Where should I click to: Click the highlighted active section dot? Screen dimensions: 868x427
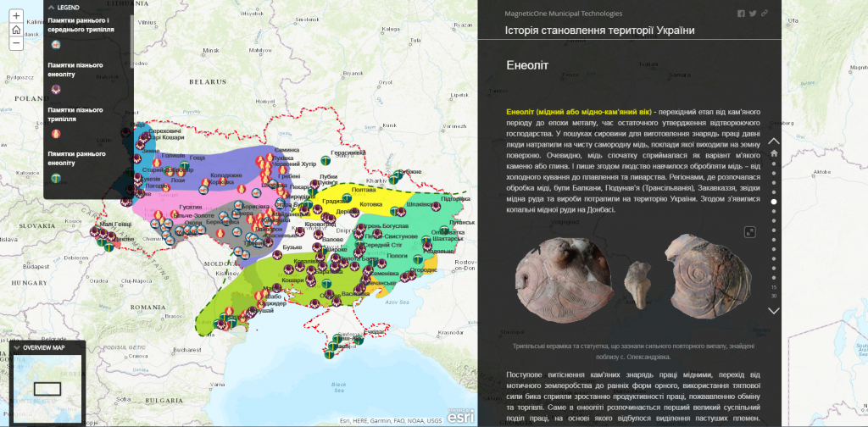[774, 202]
